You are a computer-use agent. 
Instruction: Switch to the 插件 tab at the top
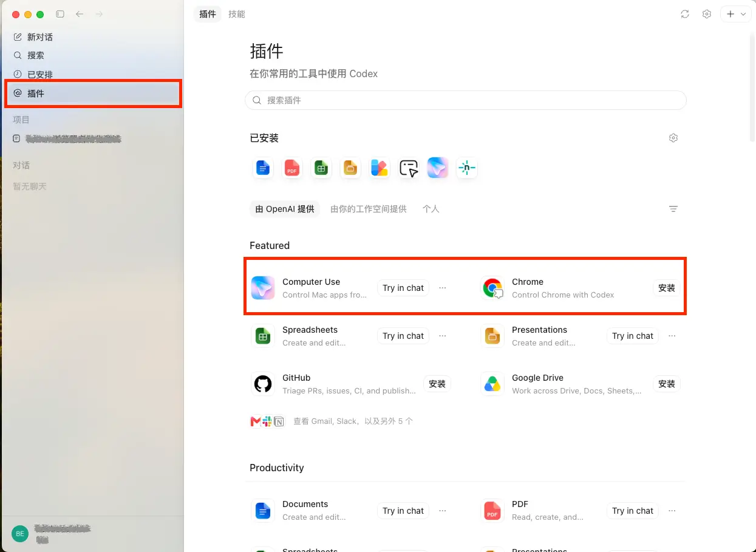(208, 14)
